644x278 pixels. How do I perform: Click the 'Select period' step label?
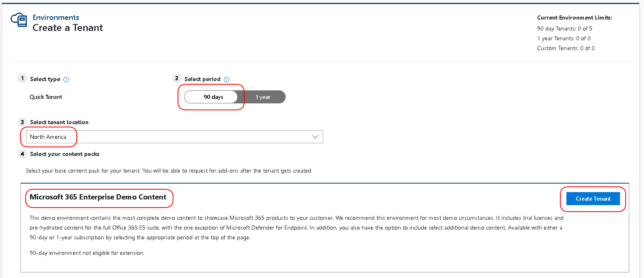coord(202,79)
